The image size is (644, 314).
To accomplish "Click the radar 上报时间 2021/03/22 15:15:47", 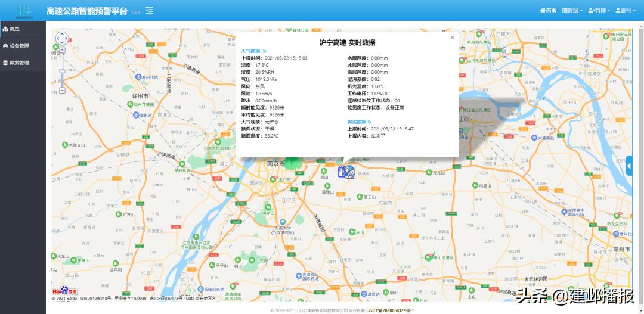I will point(380,129).
